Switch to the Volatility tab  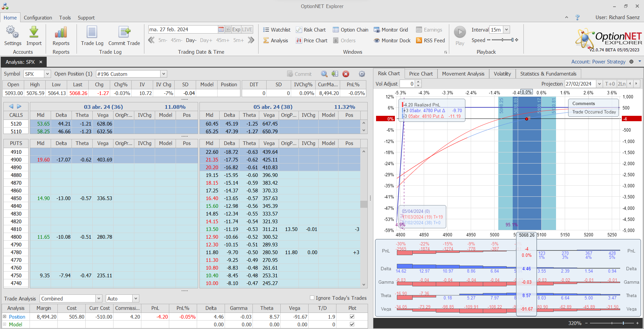coord(502,74)
